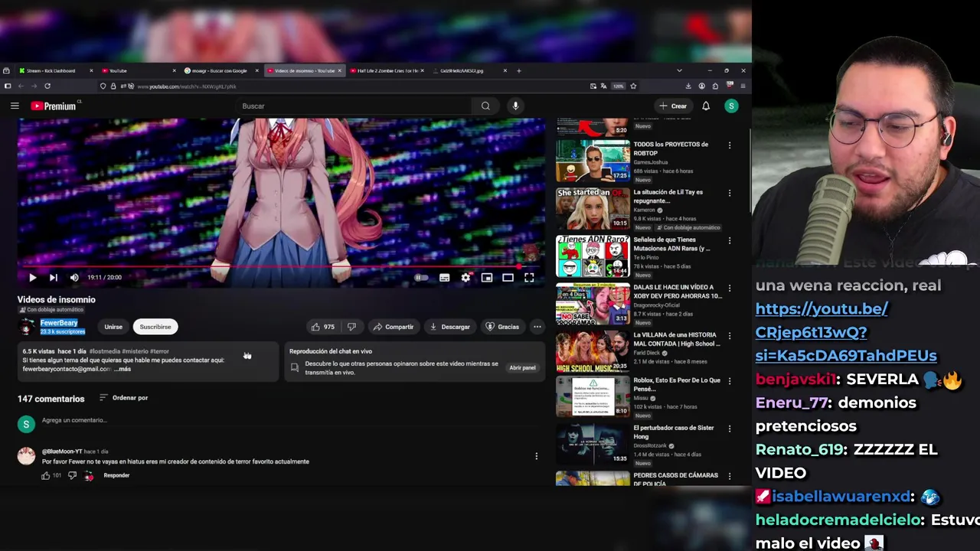Screen dimensions: 980x551
Task: Click the search magnifier button
Action: point(485,106)
